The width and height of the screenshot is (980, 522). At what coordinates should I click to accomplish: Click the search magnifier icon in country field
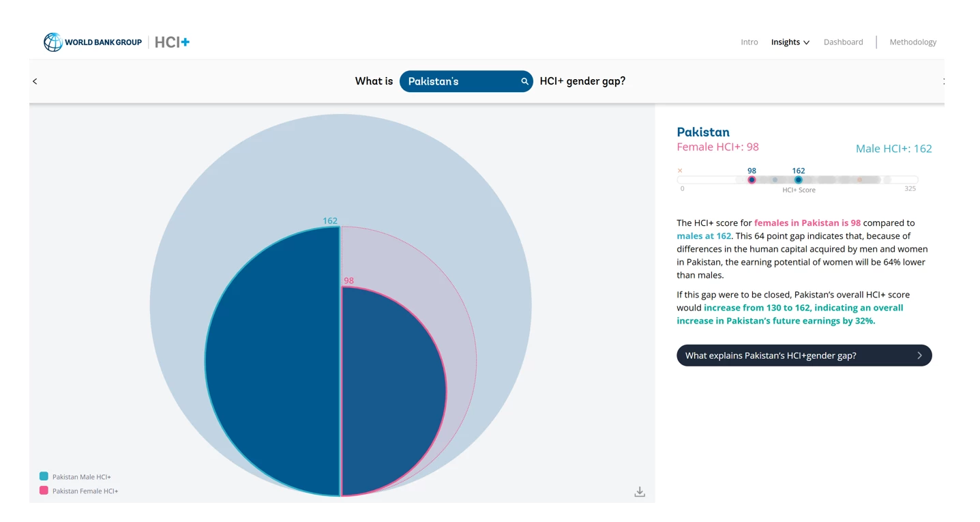(524, 81)
